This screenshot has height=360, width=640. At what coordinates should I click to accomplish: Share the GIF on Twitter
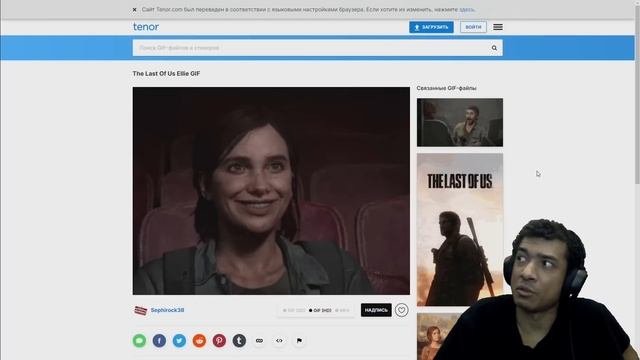click(179, 340)
